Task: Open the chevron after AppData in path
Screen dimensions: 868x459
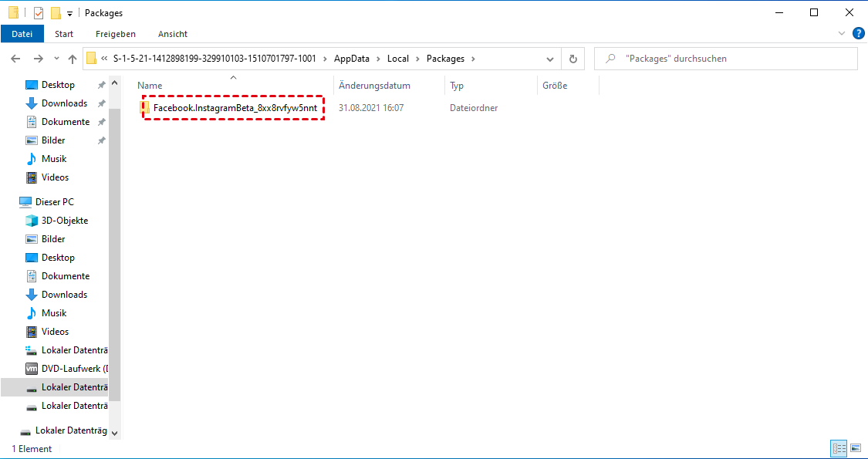Action: (x=378, y=59)
